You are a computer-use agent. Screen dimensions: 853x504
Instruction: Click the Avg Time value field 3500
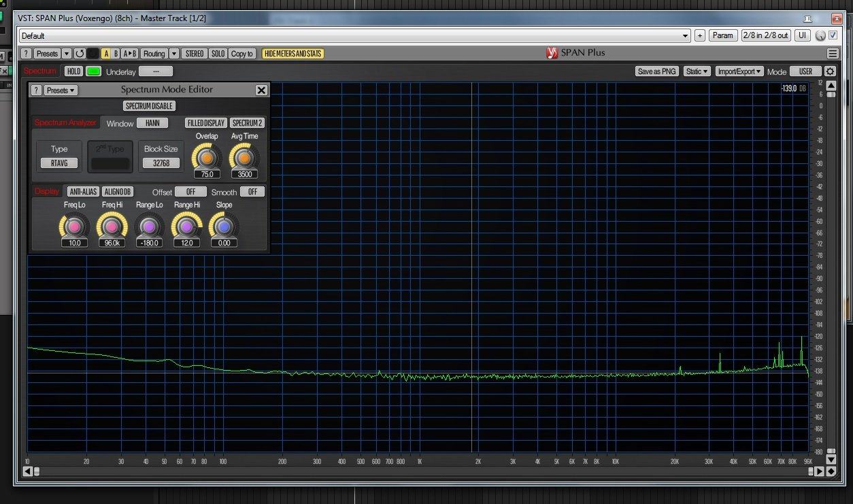245,174
